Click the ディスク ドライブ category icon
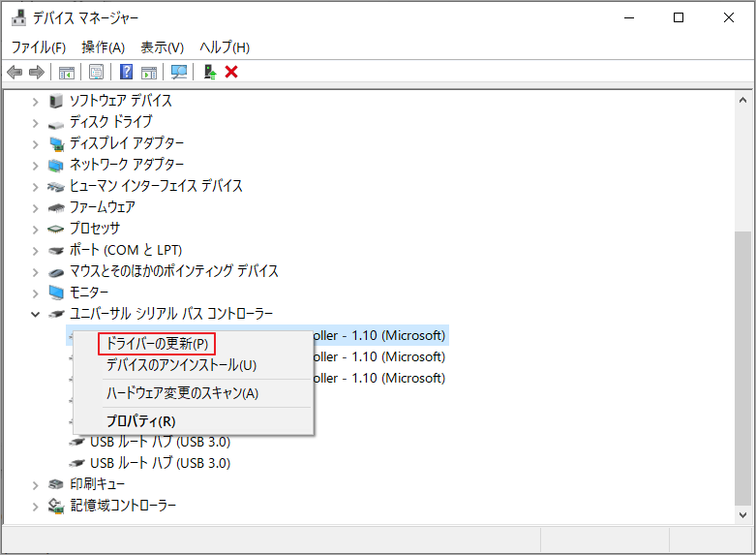 [x=56, y=125]
